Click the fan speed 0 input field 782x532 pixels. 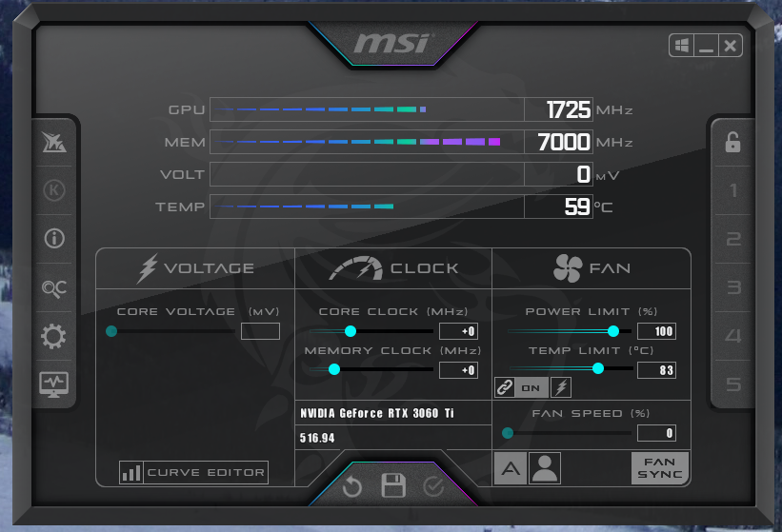point(657,433)
